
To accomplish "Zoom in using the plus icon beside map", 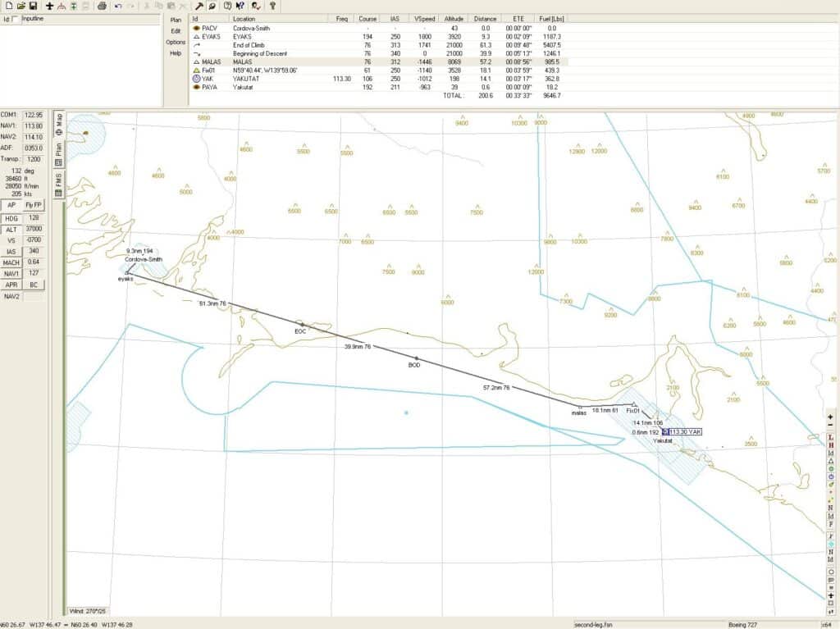I will click(x=832, y=415).
